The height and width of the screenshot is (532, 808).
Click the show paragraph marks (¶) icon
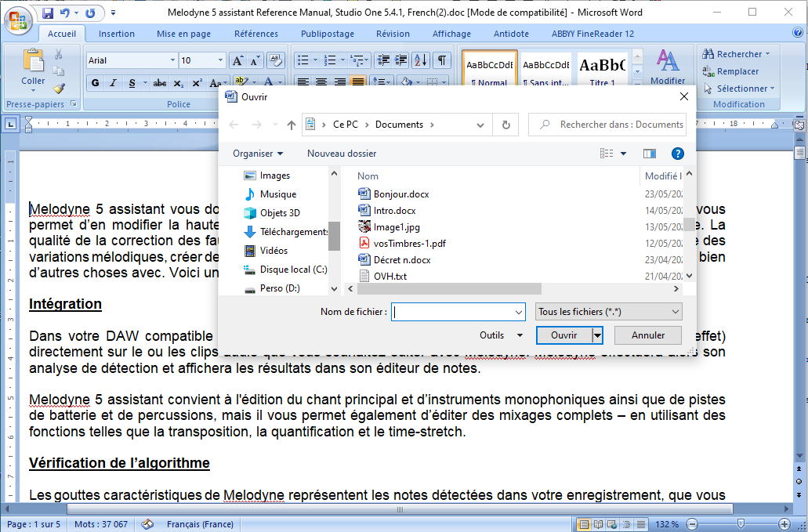[x=443, y=60]
